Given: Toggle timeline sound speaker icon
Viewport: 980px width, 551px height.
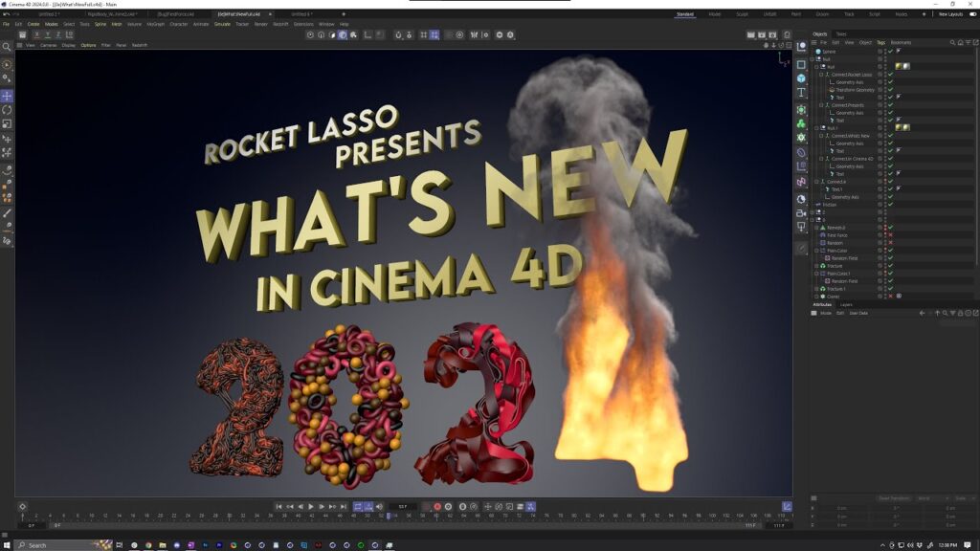Looking at the screenshot, I should [x=379, y=507].
